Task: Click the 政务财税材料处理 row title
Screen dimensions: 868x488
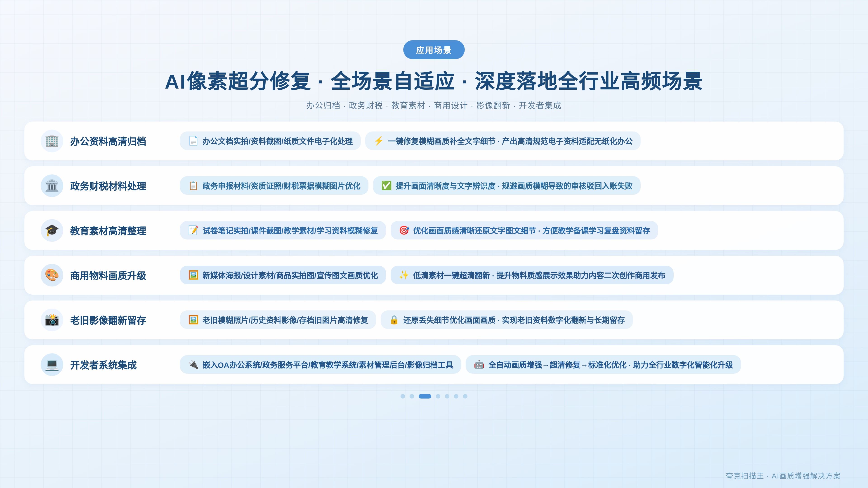Action: point(108,186)
